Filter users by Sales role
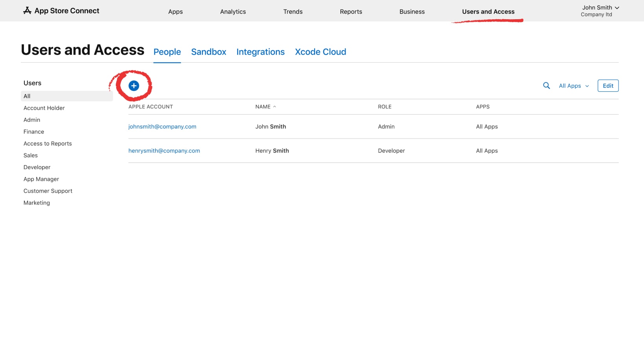644x361 pixels. (x=31, y=155)
